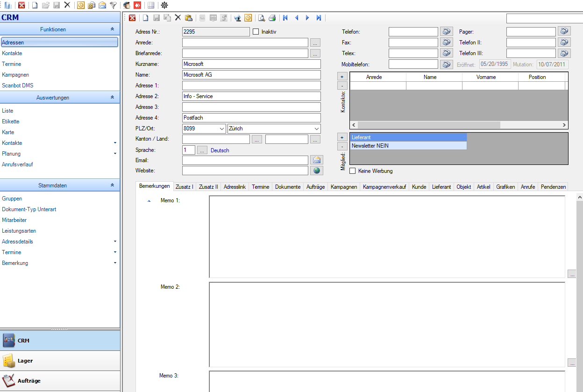This screenshot has height=392, width=583.
Task: Select the Newsletter NEIN membership row
Action: click(408, 146)
